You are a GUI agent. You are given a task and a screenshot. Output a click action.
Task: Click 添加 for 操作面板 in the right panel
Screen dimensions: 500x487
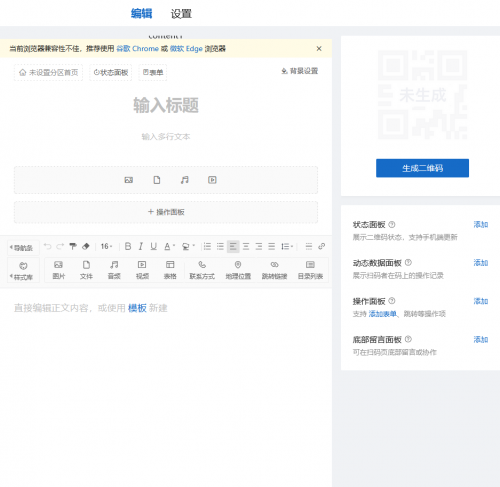click(x=481, y=301)
